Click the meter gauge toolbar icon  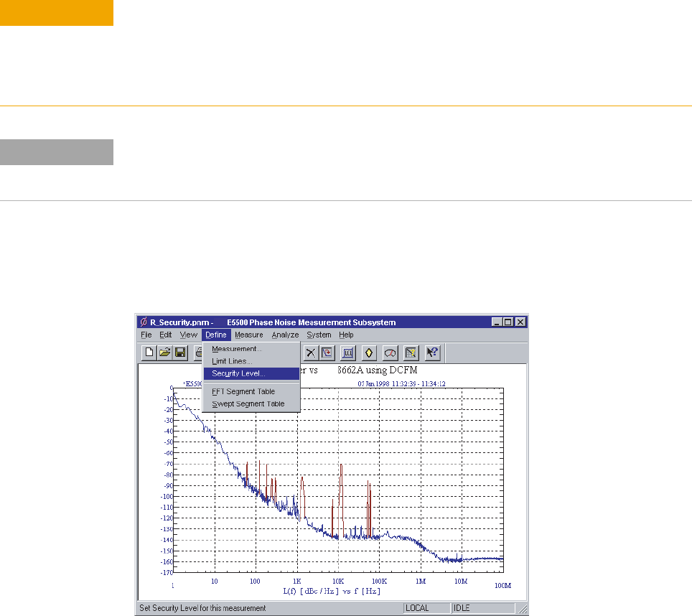pyautogui.click(x=390, y=353)
